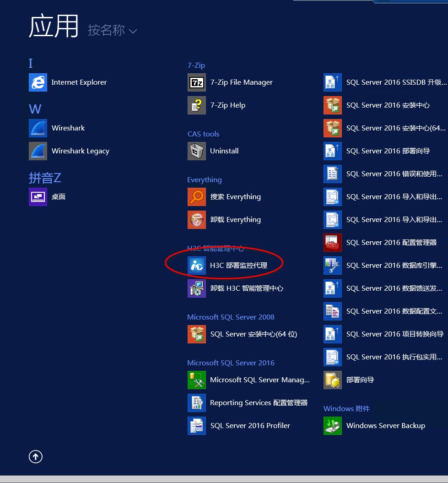
Task: Launch the 搜索 Everything icon
Action: pyautogui.click(x=197, y=197)
